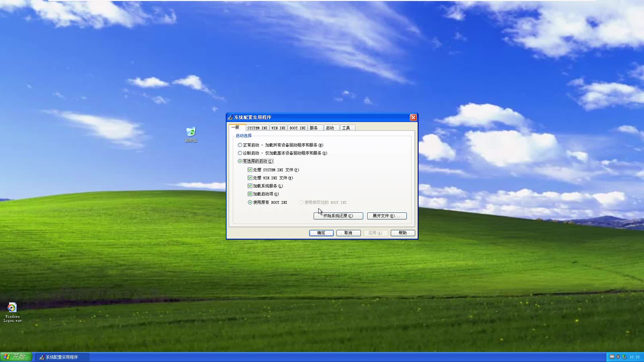The width and height of the screenshot is (644, 362).
Task: Click the VM icon in the system tray
Action: click(x=613, y=357)
